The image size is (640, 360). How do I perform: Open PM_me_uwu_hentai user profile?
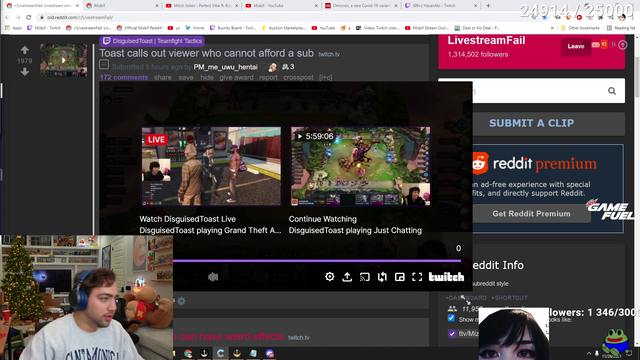(225, 67)
